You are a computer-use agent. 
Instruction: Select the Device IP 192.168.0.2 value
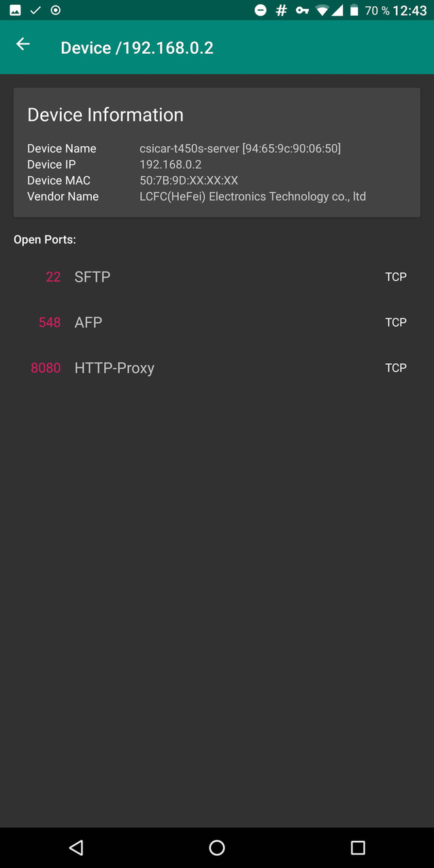[171, 164]
